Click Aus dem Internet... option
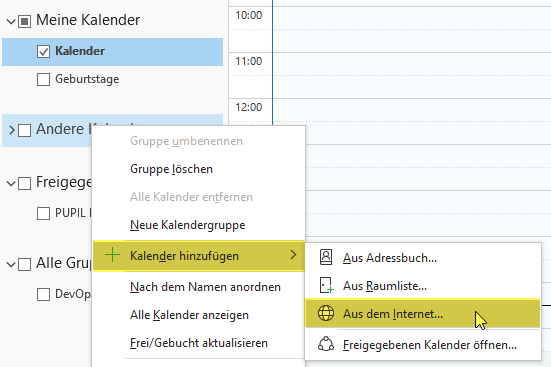The width and height of the screenshot is (551, 367). (x=423, y=313)
